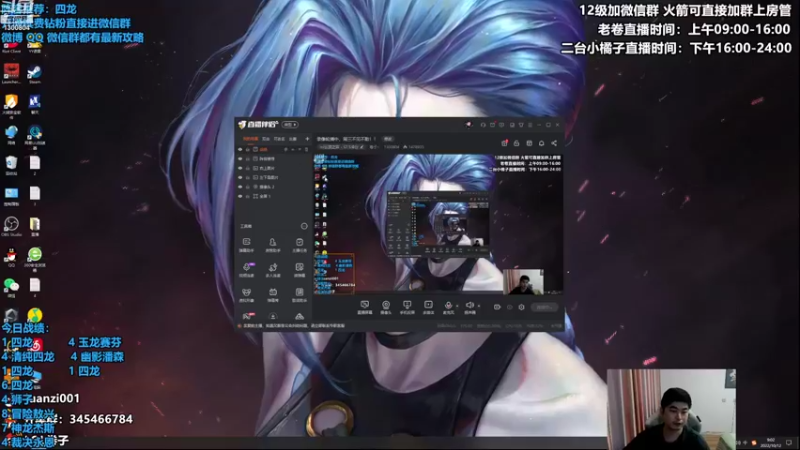Open the gift box icon with red badge
The image size is (800, 450).
505,143
